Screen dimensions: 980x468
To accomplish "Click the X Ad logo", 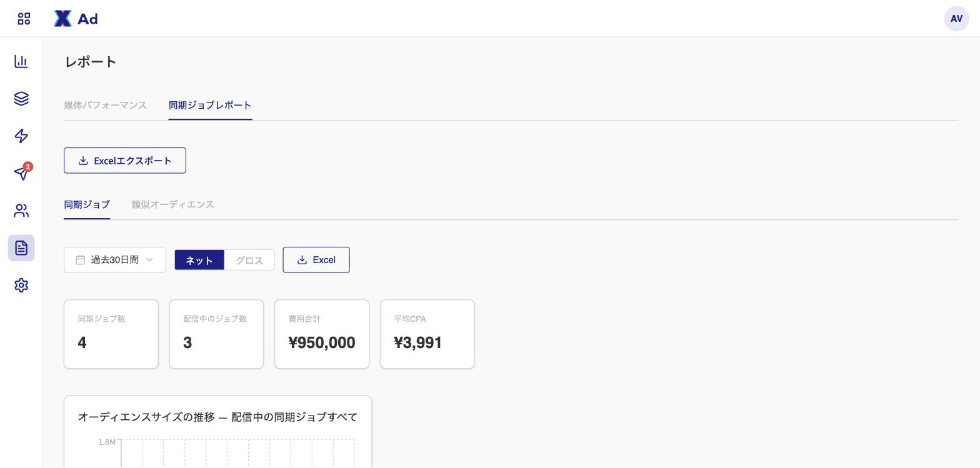I will click(x=76, y=19).
